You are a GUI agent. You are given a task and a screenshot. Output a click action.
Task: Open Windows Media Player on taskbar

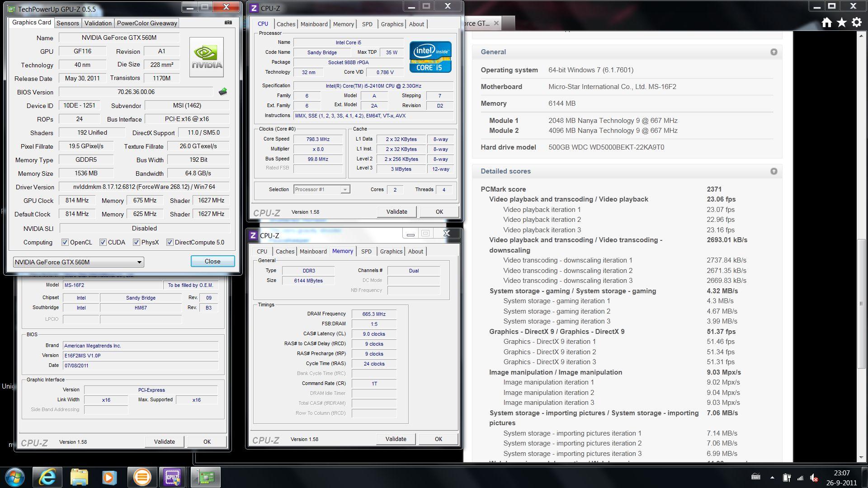click(109, 477)
